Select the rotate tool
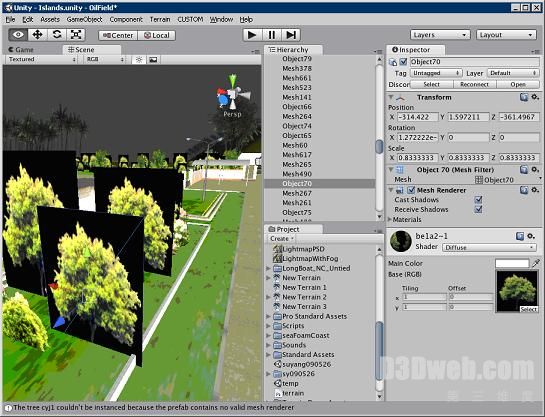The image size is (545, 417). click(x=57, y=35)
